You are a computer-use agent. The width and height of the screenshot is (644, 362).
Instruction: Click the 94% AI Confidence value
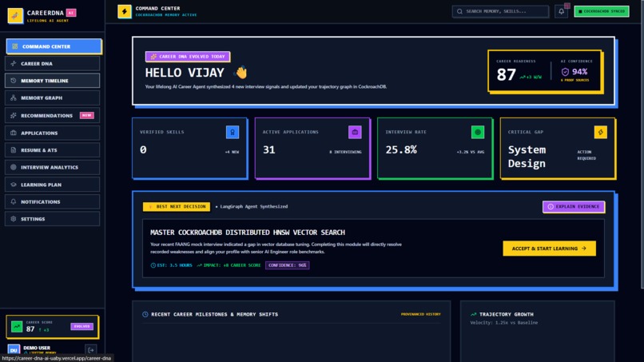point(579,72)
